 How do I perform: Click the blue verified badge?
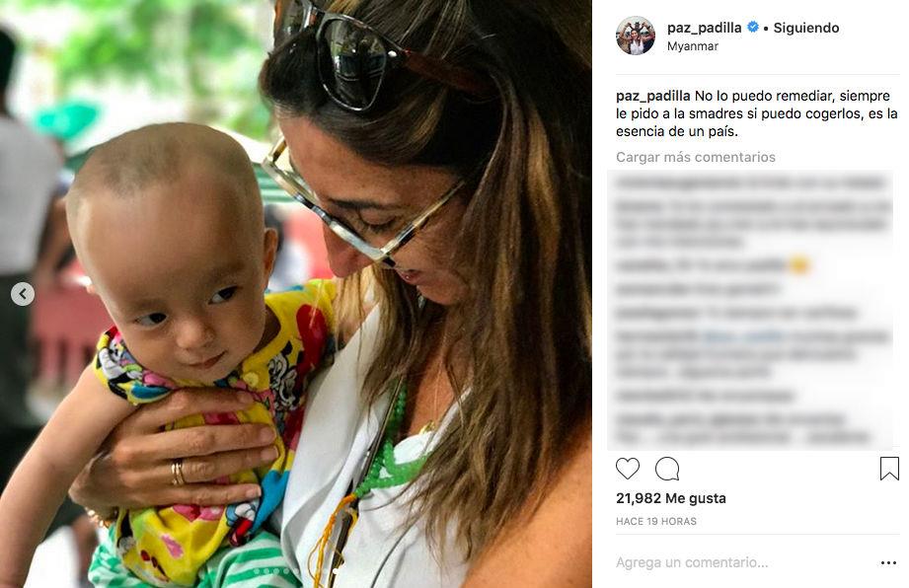[x=752, y=27]
